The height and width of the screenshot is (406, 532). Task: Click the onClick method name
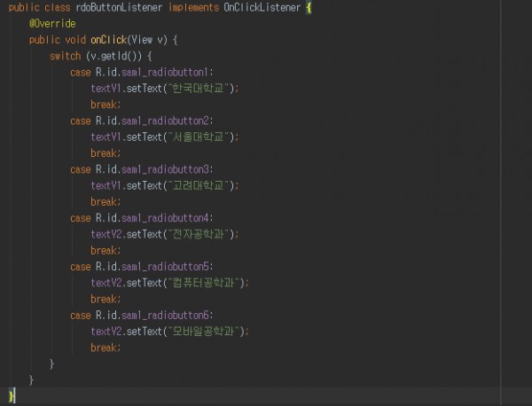point(109,40)
